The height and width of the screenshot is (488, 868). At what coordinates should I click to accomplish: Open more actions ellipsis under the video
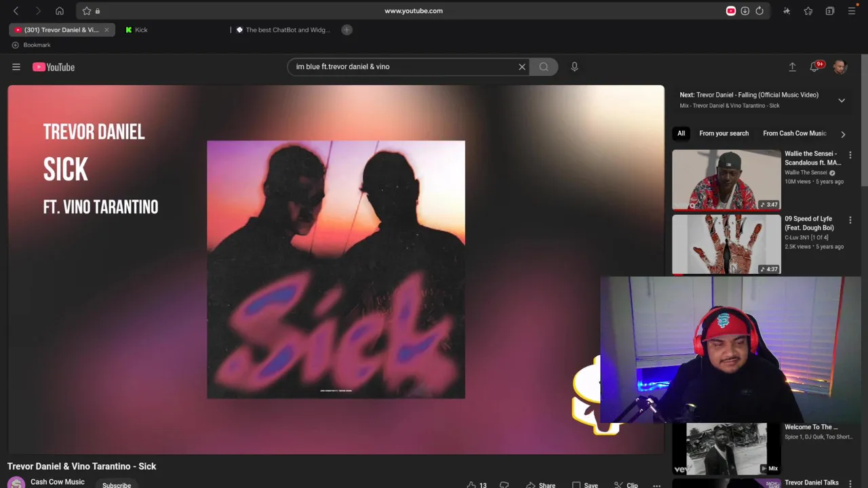(x=656, y=485)
